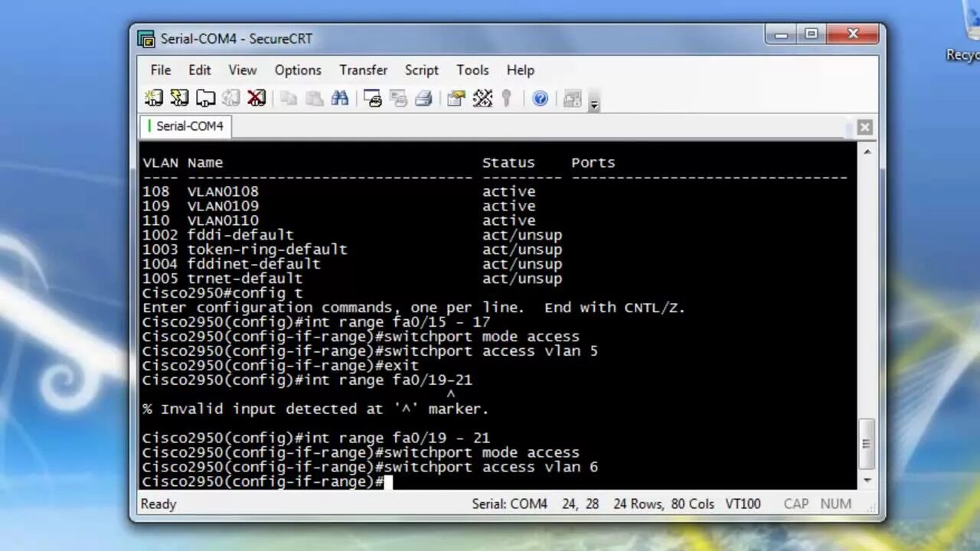Click the 'CAP' status indicator
The width and height of the screenshot is (980, 551).
(x=795, y=504)
